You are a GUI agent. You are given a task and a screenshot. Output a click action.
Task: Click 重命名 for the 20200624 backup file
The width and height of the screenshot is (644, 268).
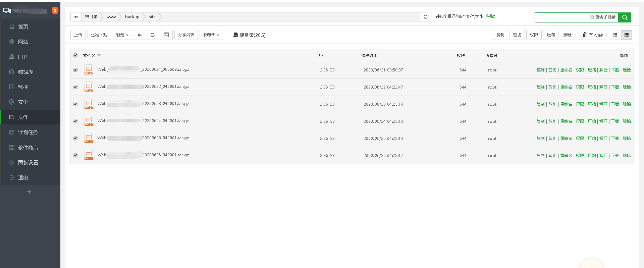566,121
